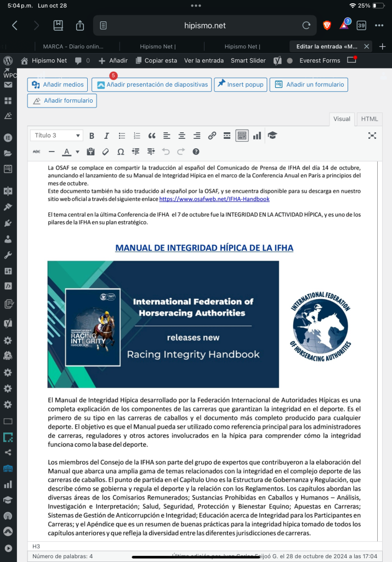Increase indent of paragraph

point(151,152)
